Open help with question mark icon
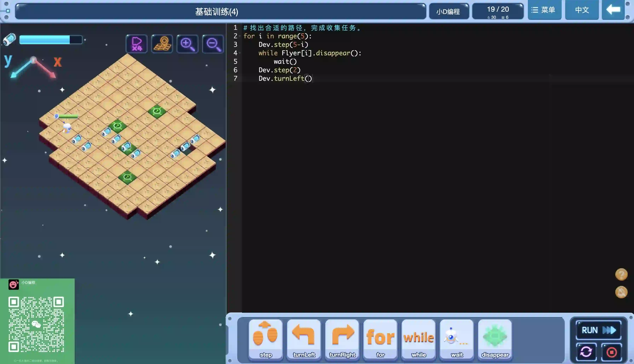The height and width of the screenshot is (364, 634). [x=621, y=274]
